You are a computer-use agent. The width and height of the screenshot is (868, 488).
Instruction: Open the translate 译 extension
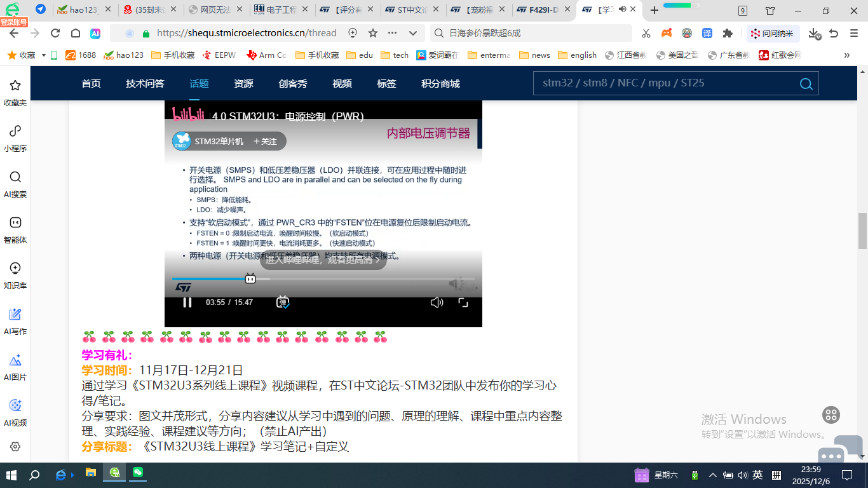[707, 33]
